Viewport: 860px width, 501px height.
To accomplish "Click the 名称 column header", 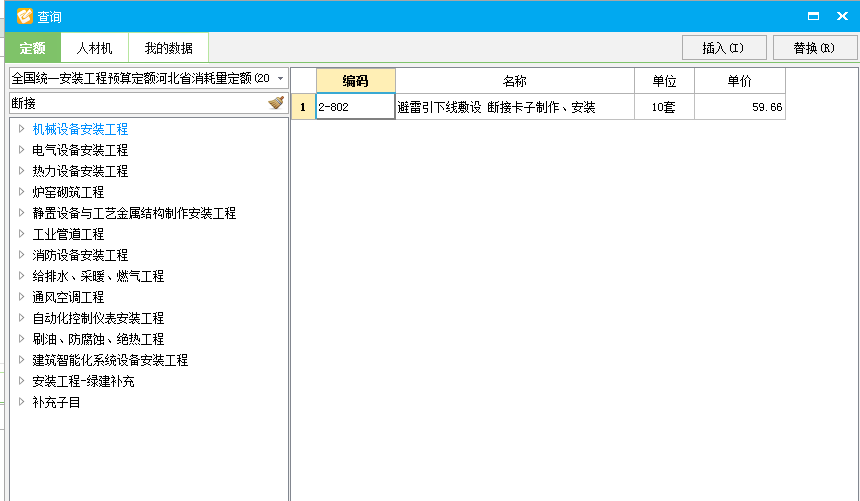I will [514, 81].
